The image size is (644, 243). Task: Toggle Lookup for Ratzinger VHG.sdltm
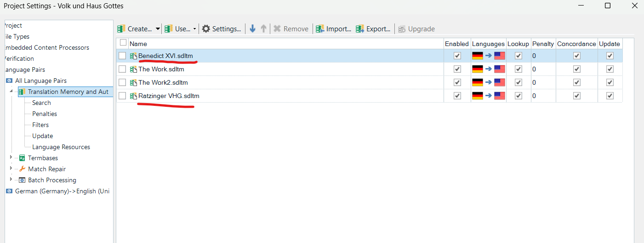coord(519,96)
